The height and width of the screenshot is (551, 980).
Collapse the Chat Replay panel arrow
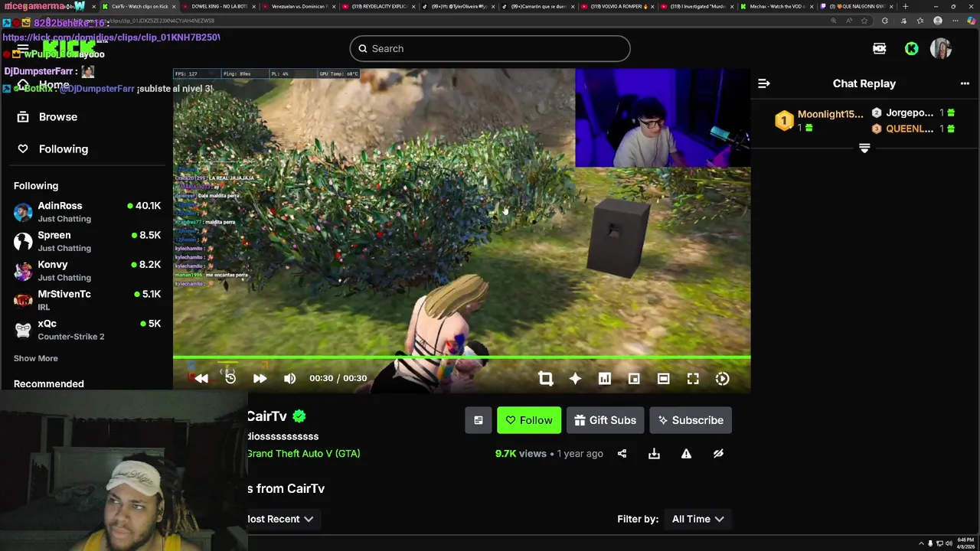763,83
